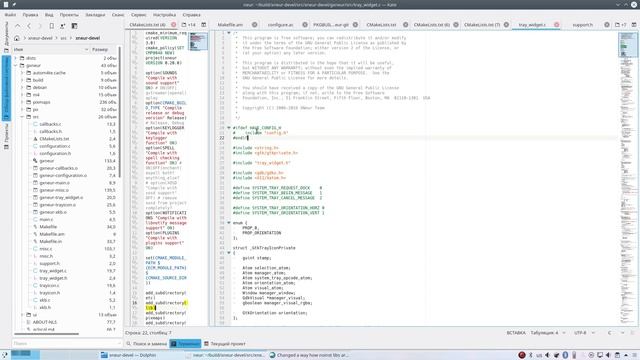Image resolution: width=640 pixels, height=360 pixels.
Task: Open the application launcher on taskbar
Action: point(4,355)
